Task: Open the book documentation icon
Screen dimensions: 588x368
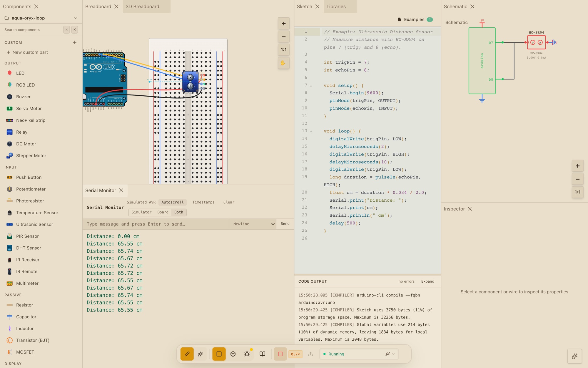Action: click(x=262, y=354)
